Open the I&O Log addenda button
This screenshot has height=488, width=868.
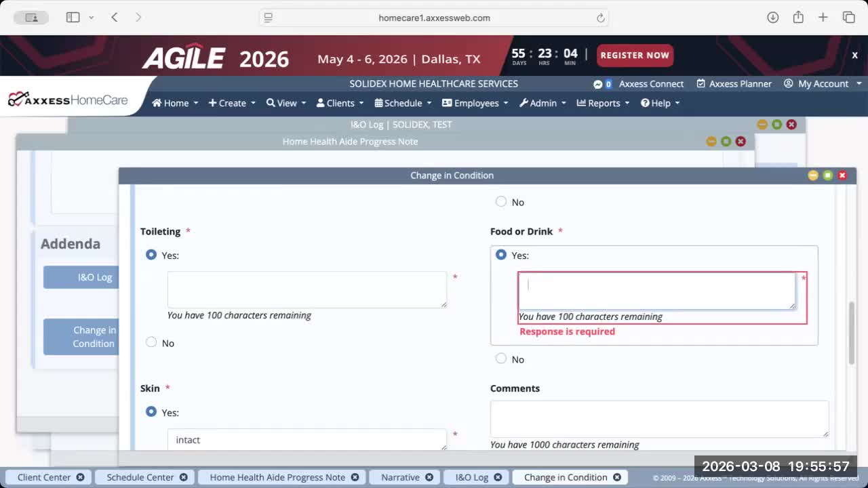(x=81, y=277)
